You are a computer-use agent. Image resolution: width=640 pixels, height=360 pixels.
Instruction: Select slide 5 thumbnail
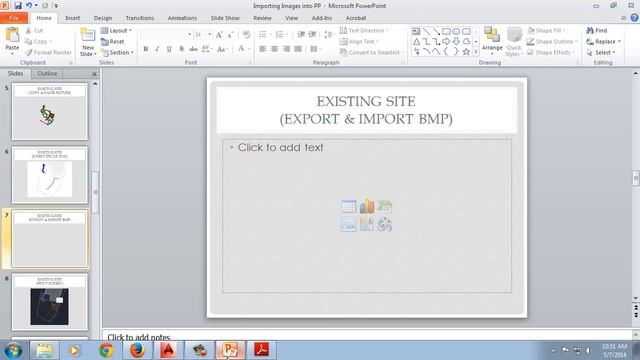pos(50,111)
